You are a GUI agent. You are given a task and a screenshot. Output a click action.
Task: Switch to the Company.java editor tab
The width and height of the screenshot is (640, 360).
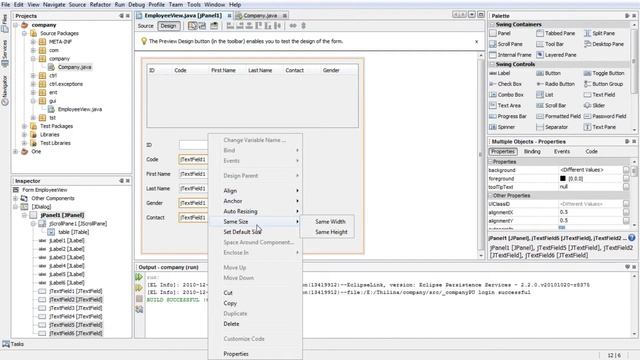click(x=260, y=16)
